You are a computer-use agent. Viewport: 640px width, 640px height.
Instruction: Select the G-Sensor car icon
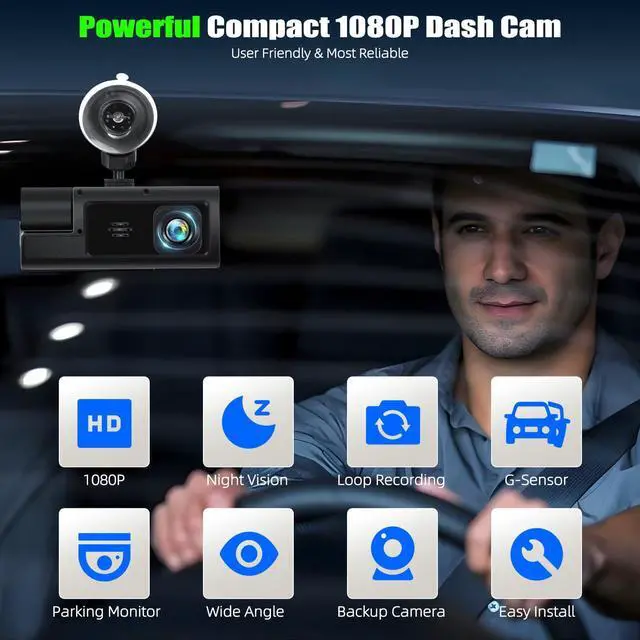click(536, 422)
